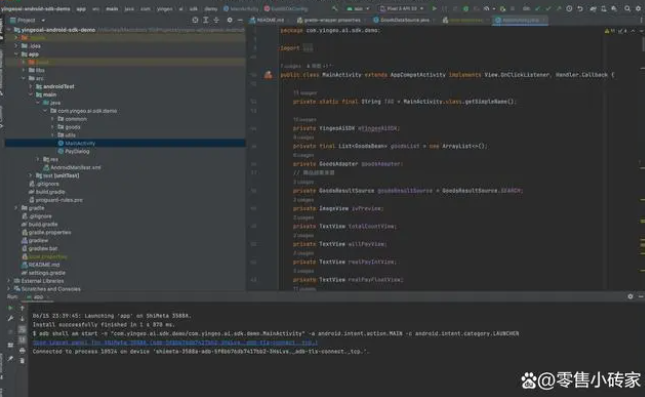The image size is (645, 397).
Task: Toggle soft-wrap icon in Run console
Action: tap(22, 329)
